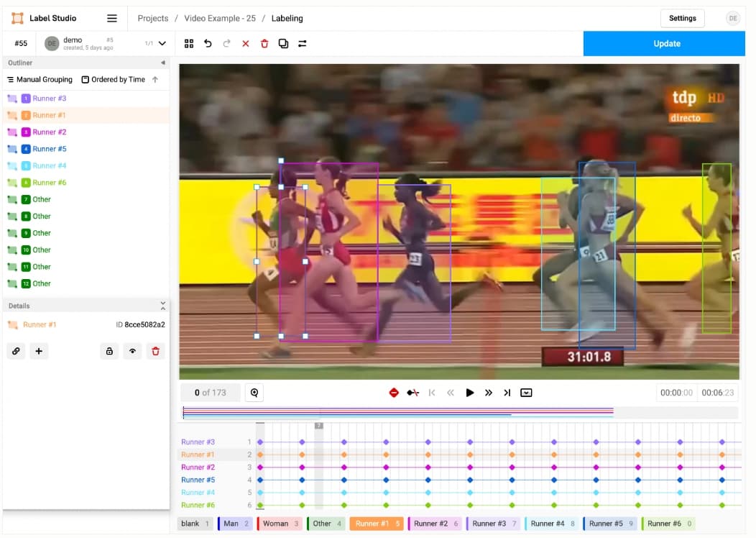Click Projects in the breadcrumb navigation
The image size is (756, 538).
152,18
